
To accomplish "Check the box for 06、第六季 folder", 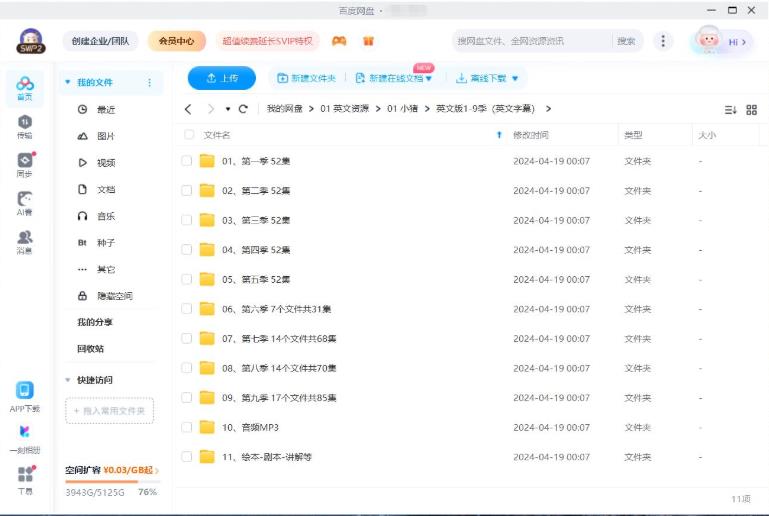I will click(187, 309).
